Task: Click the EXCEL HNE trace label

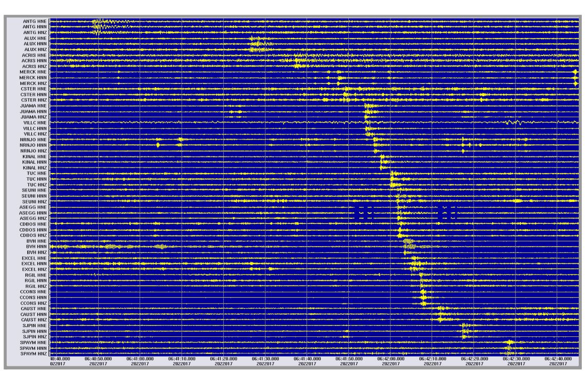Action: tap(34, 258)
